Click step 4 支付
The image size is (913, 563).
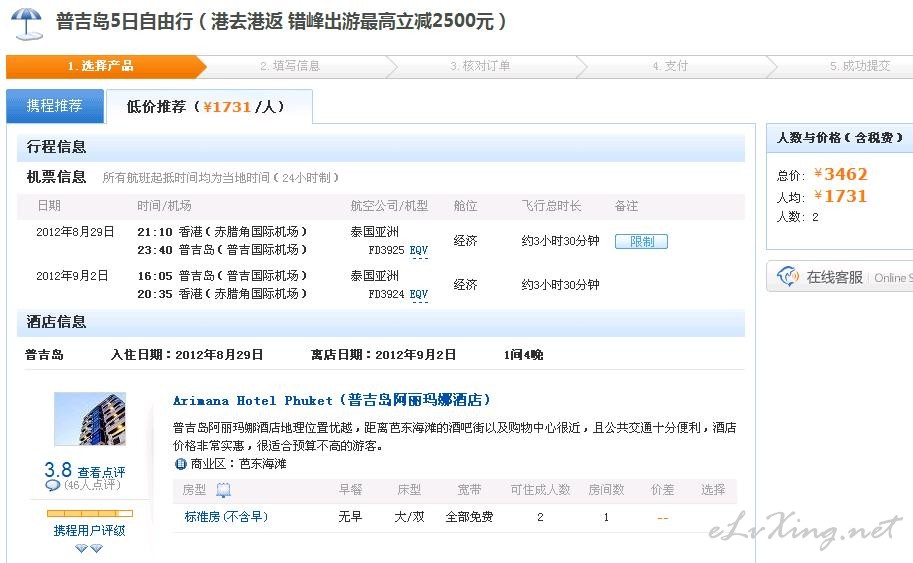click(x=670, y=66)
